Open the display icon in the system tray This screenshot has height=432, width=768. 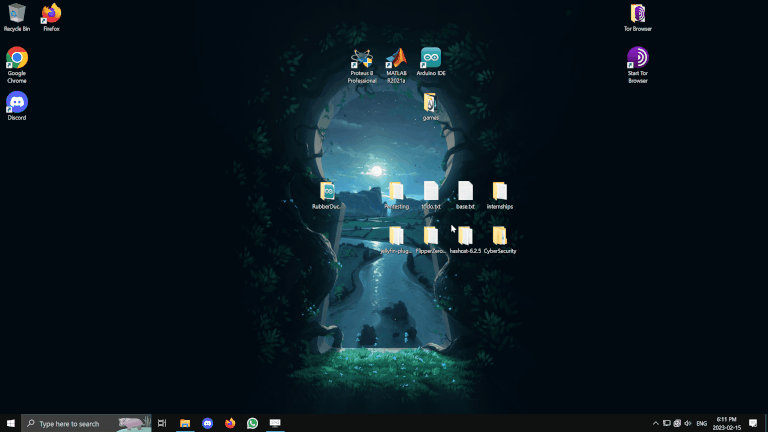click(x=666, y=423)
